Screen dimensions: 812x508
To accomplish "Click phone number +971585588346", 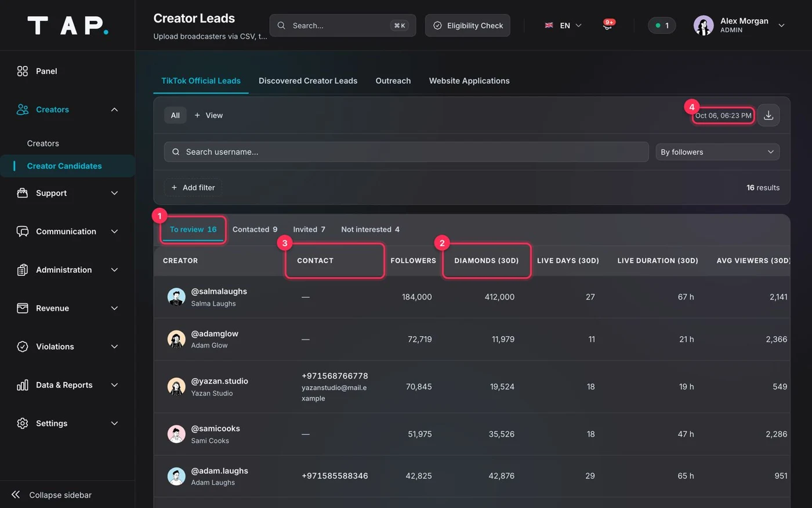I will [335, 475].
